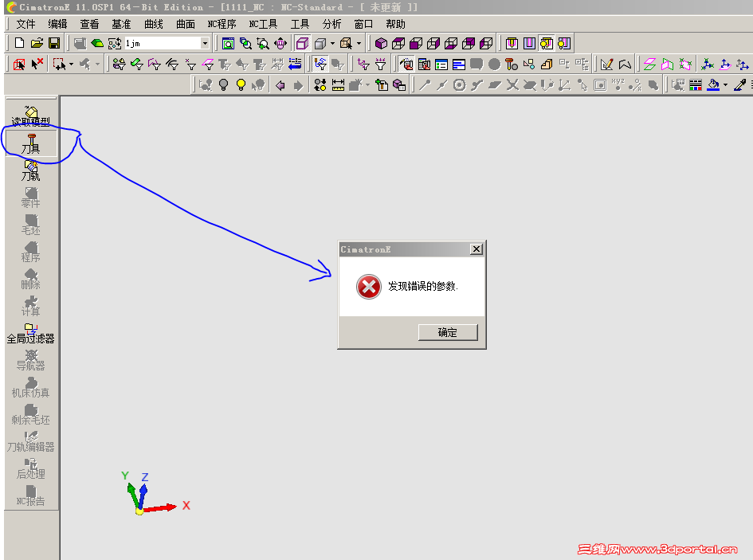
Task: Open the 曲面 menu
Action: click(186, 24)
